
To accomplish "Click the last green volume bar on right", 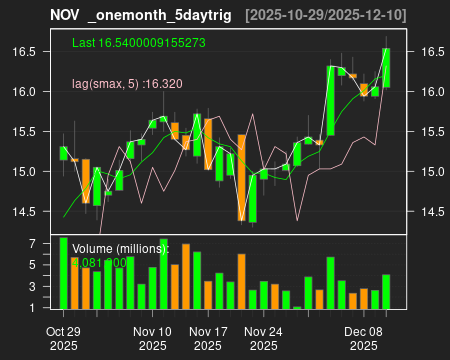I will coord(386,292).
